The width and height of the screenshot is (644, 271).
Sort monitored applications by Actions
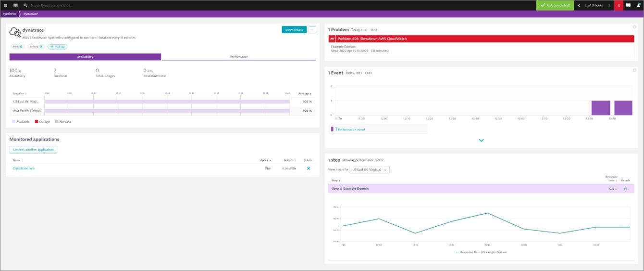point(289,160)
